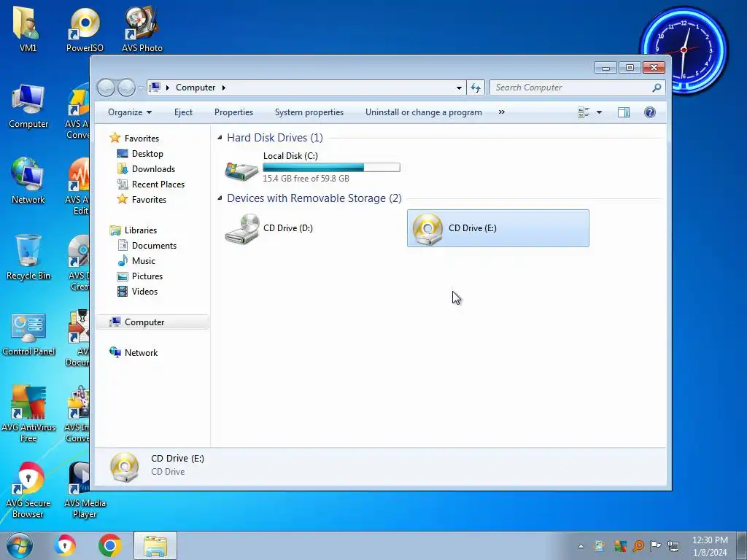Toggle the preview pane button
Screen dimensions: 747x560
point(624,112)
